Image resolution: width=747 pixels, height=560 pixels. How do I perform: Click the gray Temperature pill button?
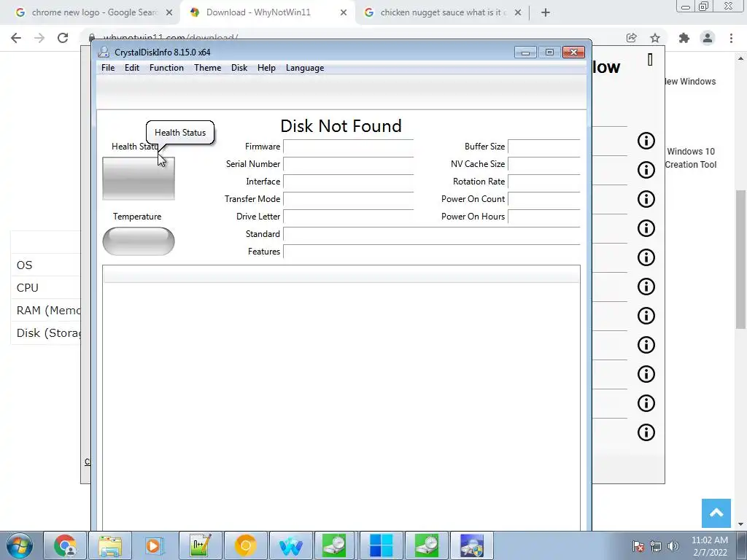coord(139,241)
